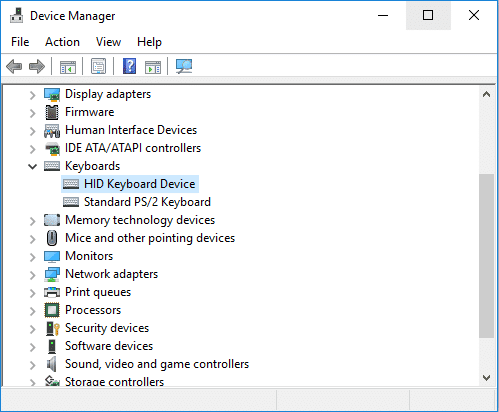
Task: Select the Standard PS/2 Keyboard entry
Action: (147, 202)
